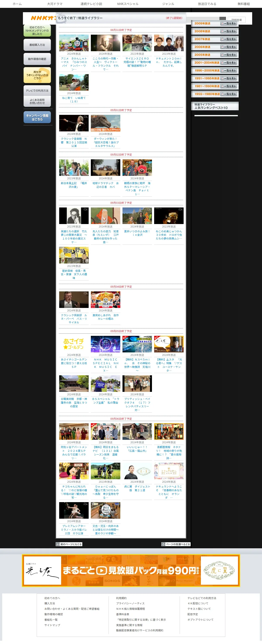The width and height of the screenshot is (262, 644).
Task: Click まるごと見放題パック月額990円 banner
Action: [131, 571]
